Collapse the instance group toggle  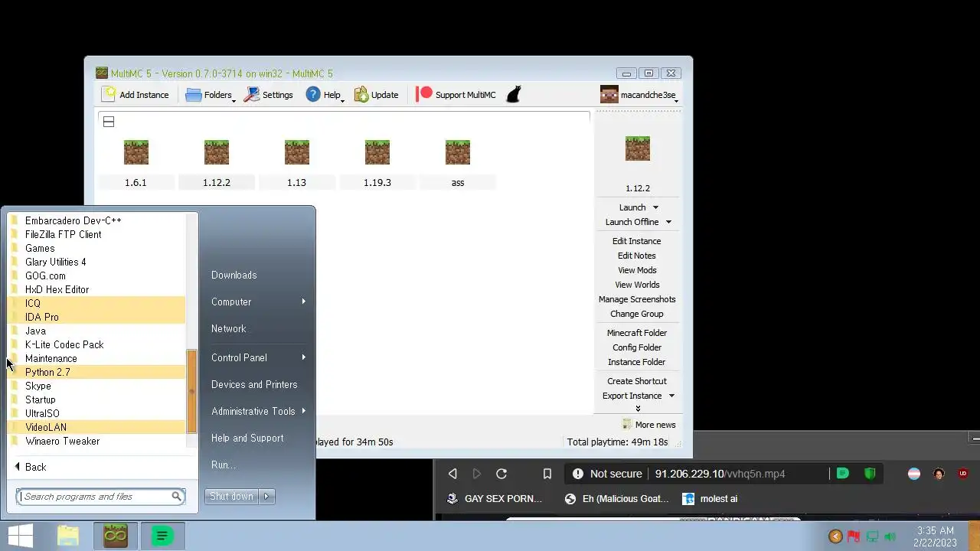(x=109, y=122)
